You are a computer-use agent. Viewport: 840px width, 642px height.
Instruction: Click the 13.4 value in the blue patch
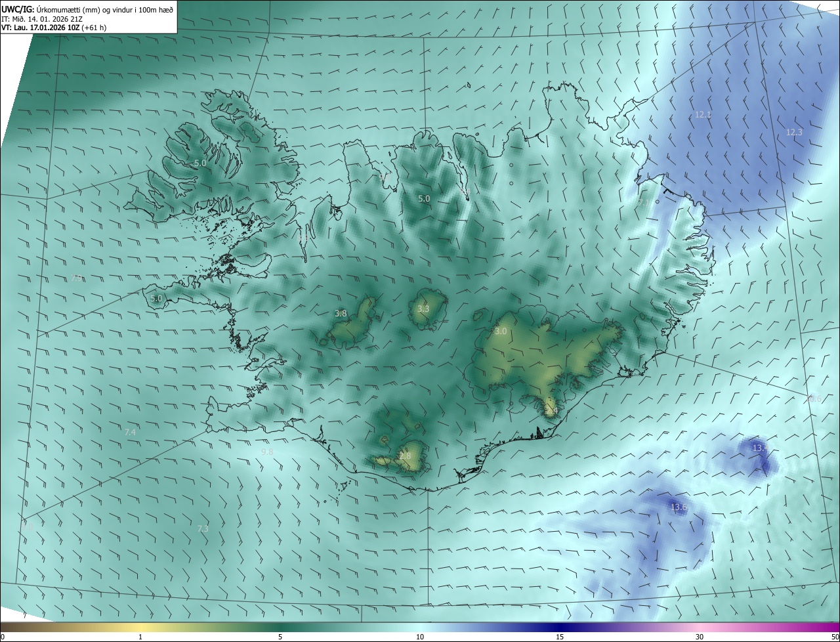(760, 448)
